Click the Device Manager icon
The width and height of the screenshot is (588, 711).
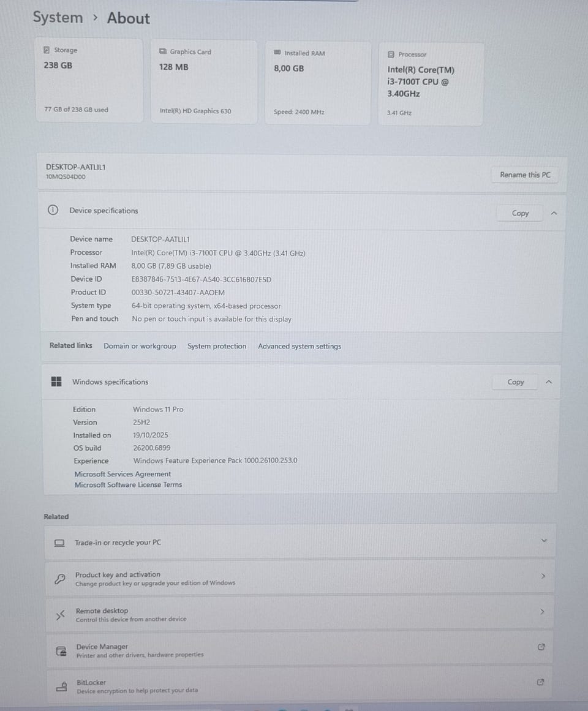[x=61, y=650]
